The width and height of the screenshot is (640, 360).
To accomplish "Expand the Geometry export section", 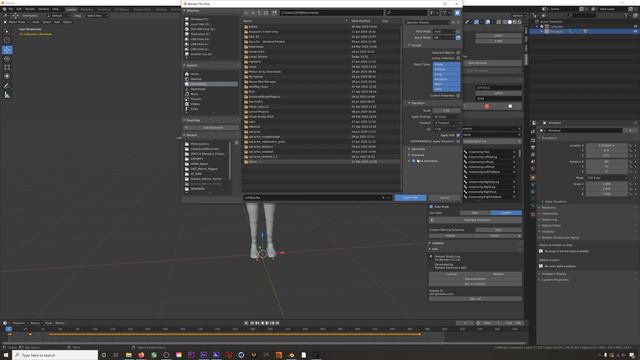I will pyautogui.click(x=418, y=149).
